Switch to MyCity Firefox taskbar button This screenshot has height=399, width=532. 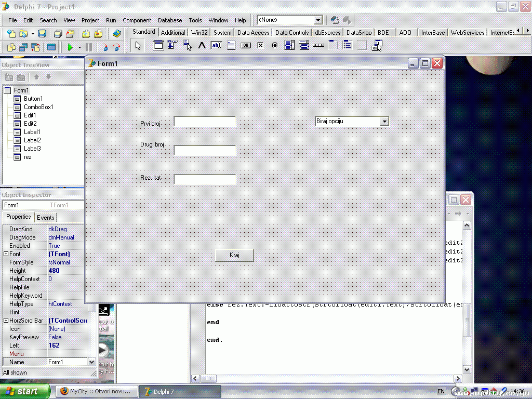(x=97, y=391)
